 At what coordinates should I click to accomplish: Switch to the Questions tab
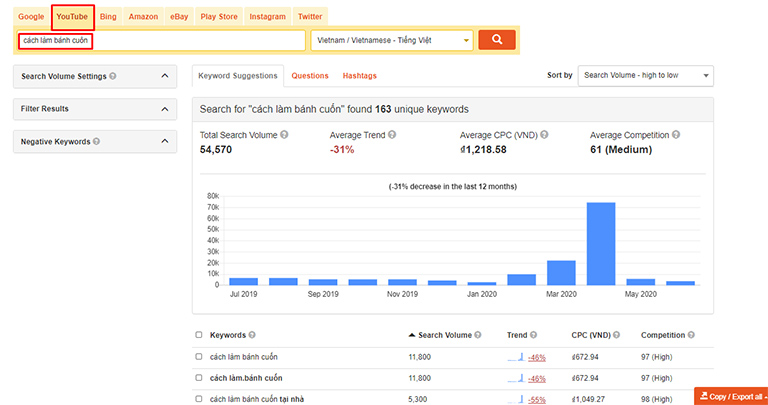[x=310, y=76]
